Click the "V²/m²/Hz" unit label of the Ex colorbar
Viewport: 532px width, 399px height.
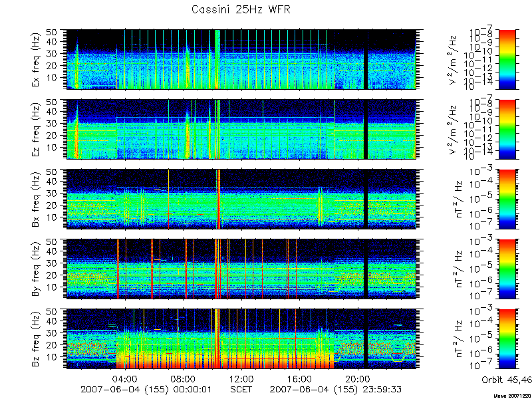[x=453, y=59]
